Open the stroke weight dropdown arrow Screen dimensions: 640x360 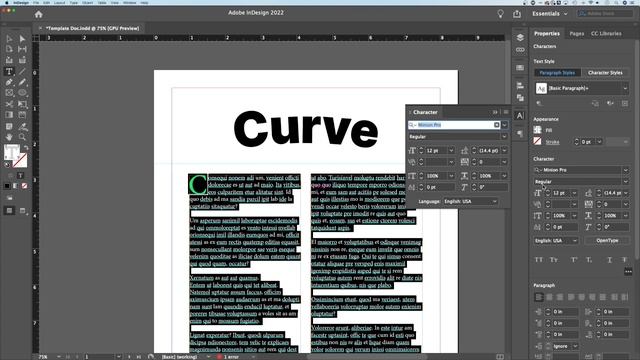coord(599,142)
